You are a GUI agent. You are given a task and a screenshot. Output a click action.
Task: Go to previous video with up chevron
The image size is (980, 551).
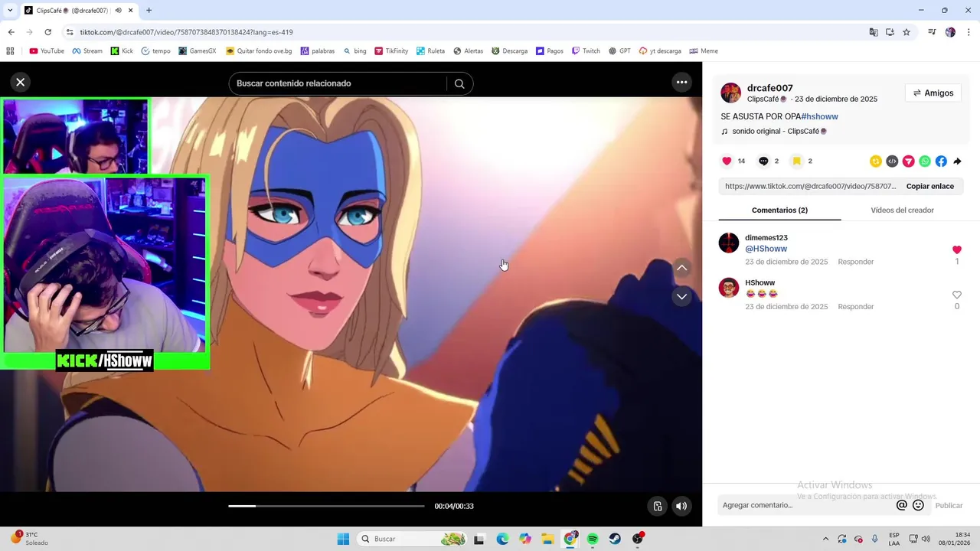(681, 268)
